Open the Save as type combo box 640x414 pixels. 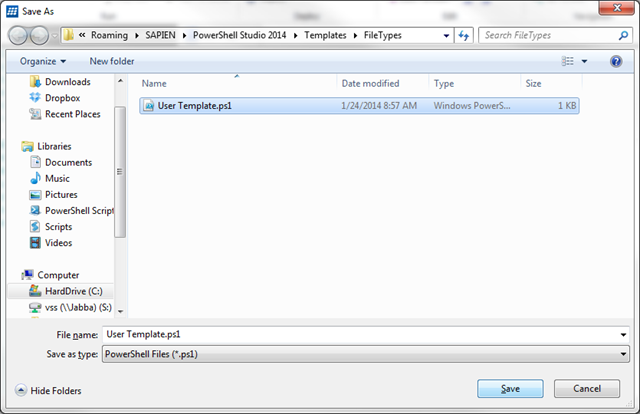pos(365,354)
